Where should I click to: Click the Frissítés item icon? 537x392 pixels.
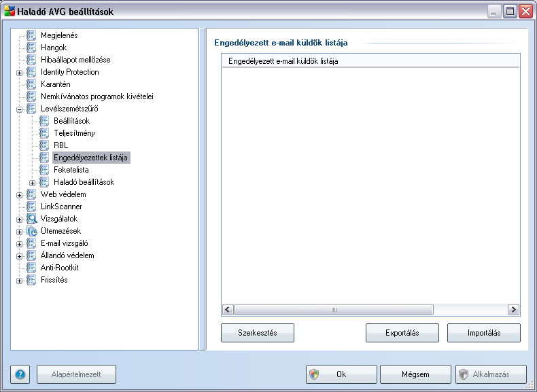[x=31, y=280]
